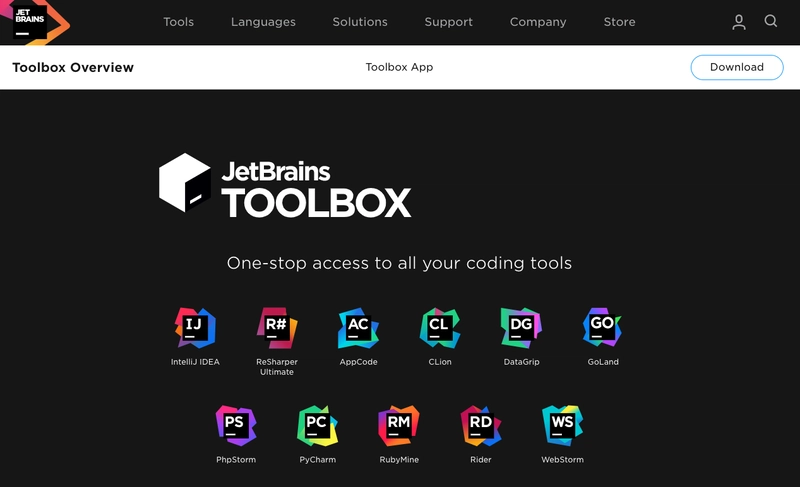This screenshot has width=800, height=487.
Task: Click the DataGrip label
Action: [521, 362]
